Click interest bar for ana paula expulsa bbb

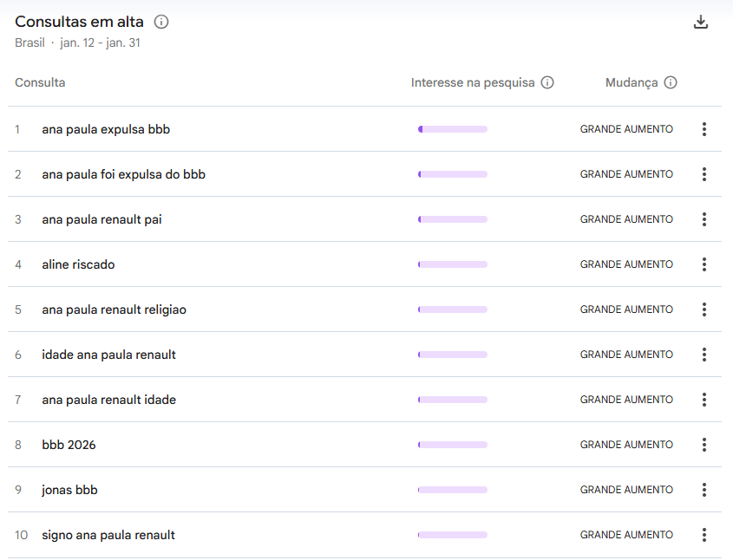click(453, 129)
